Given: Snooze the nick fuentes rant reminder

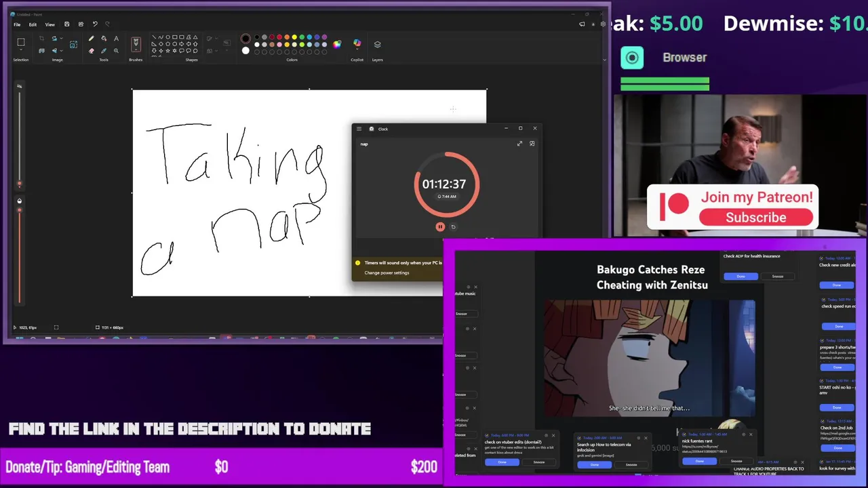Looking at the screenshot, I should point(736,462).
